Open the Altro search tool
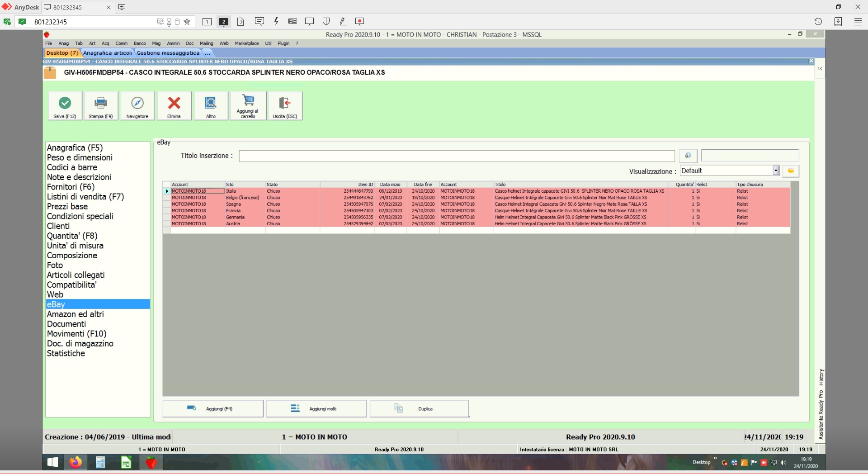868x474 pixels. [x=211, y=106]
